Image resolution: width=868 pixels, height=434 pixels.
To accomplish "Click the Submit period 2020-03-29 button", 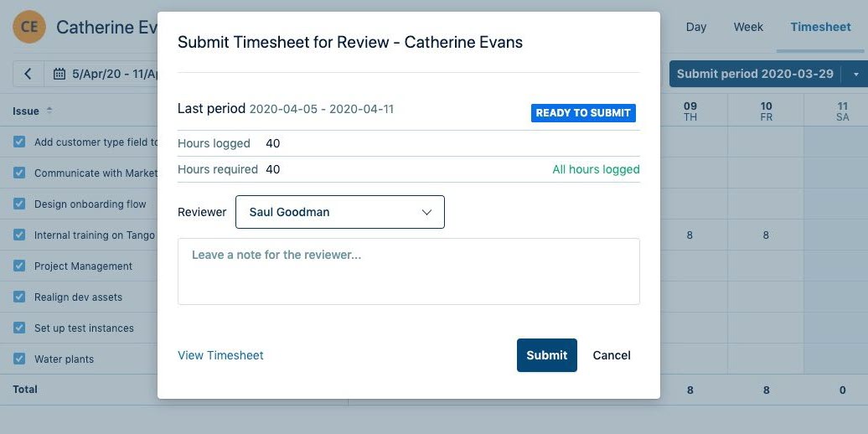I will point(755,74).
